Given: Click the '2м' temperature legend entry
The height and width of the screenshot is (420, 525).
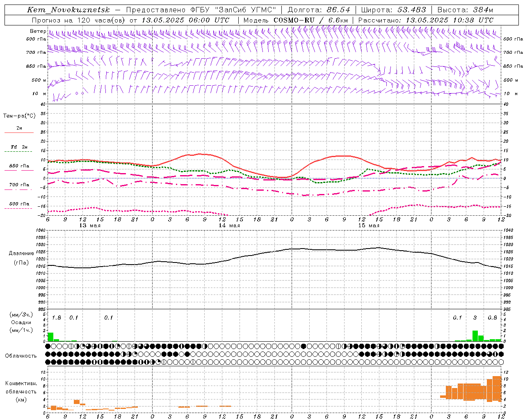Looking at the screenshot, I should [19, 128].
